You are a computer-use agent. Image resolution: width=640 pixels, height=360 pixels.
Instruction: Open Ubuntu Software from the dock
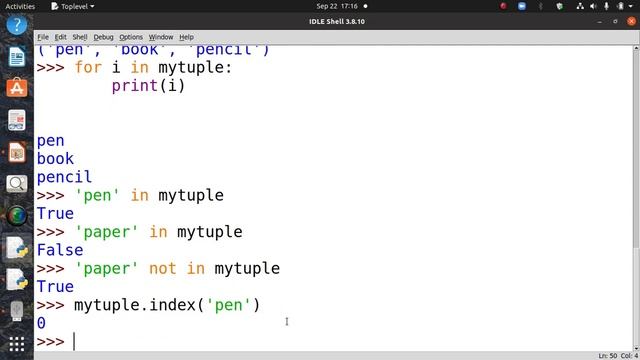[x=17, y=88]
